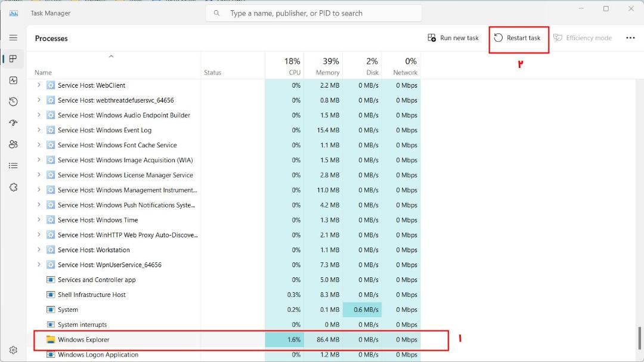Open the Services puzzle sidebar icon

point(13,187)
